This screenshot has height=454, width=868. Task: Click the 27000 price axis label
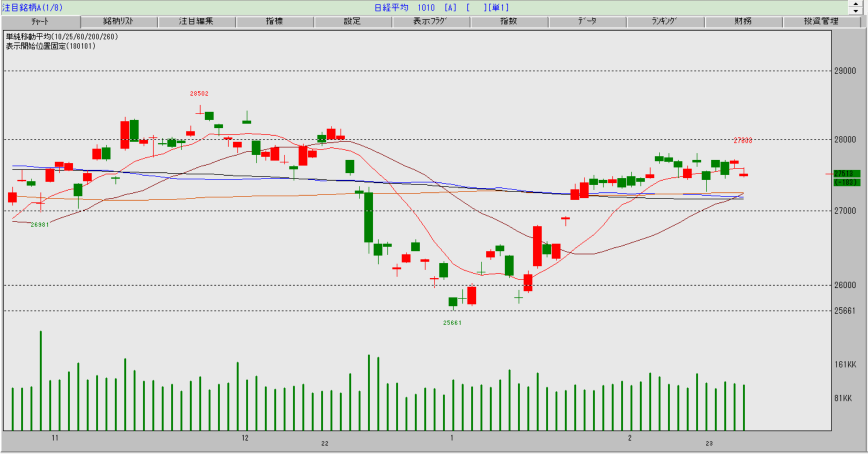click(845, 211)
